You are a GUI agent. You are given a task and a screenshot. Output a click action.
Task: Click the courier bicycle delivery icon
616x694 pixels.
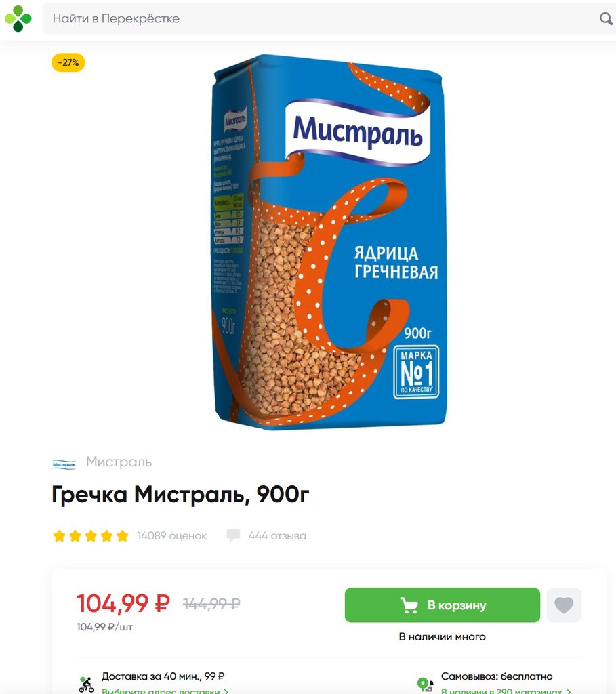click(x=86, y=685)
